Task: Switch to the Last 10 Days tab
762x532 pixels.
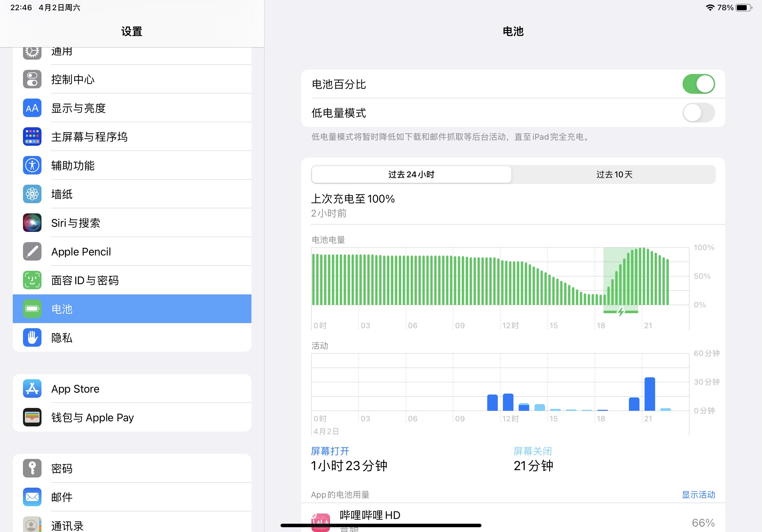Action: [x=614, y=174]
